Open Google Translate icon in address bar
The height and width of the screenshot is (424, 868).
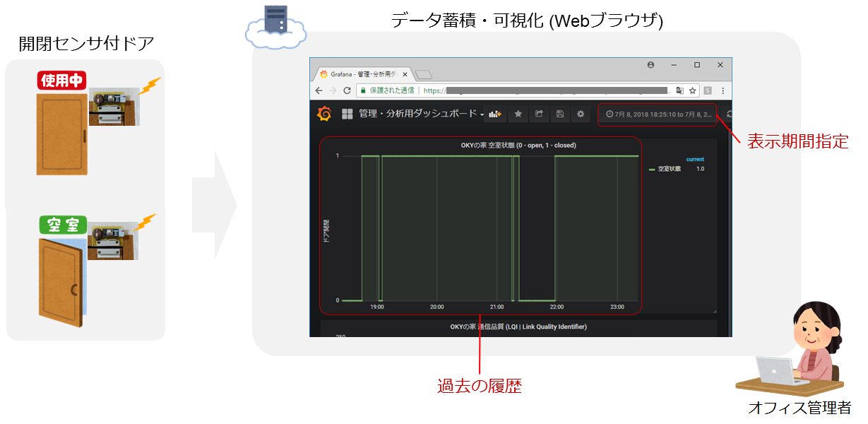(x=679, y=90)
